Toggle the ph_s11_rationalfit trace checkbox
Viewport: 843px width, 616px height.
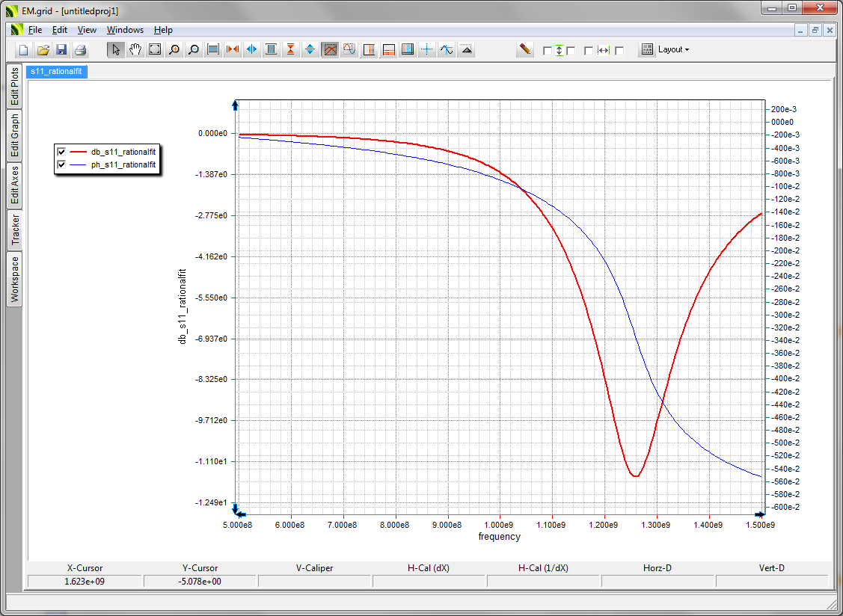pos(62,164)
